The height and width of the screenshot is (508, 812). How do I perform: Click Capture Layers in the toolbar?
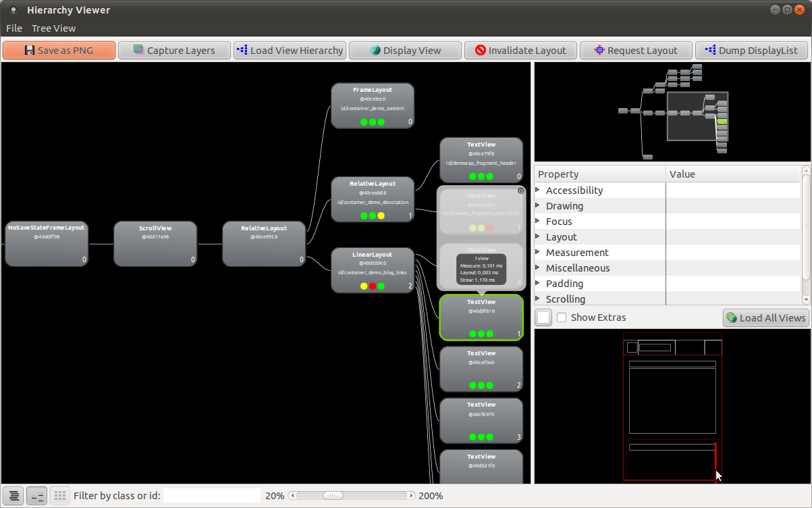pyautogui.click(x=174, y=51)
